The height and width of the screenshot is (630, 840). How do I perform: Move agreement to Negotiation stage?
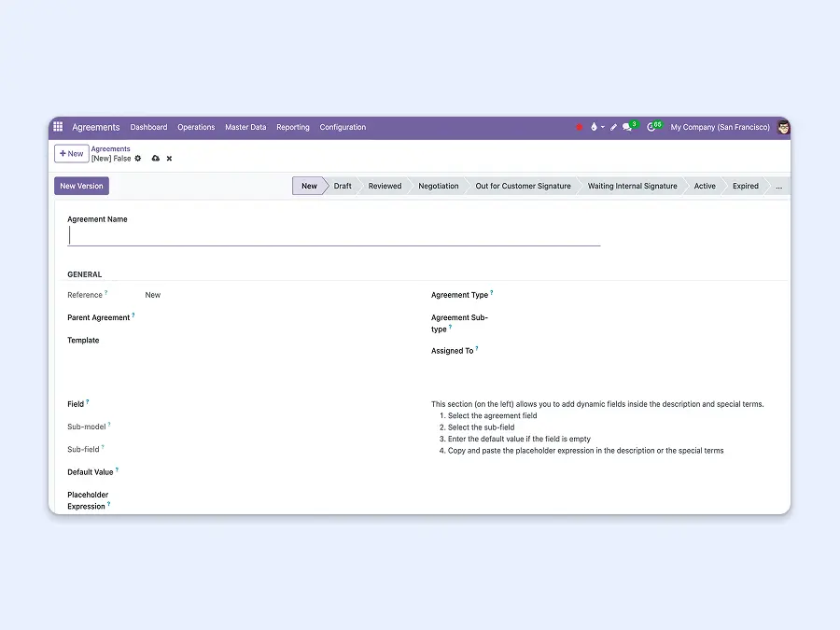(438, 186)
